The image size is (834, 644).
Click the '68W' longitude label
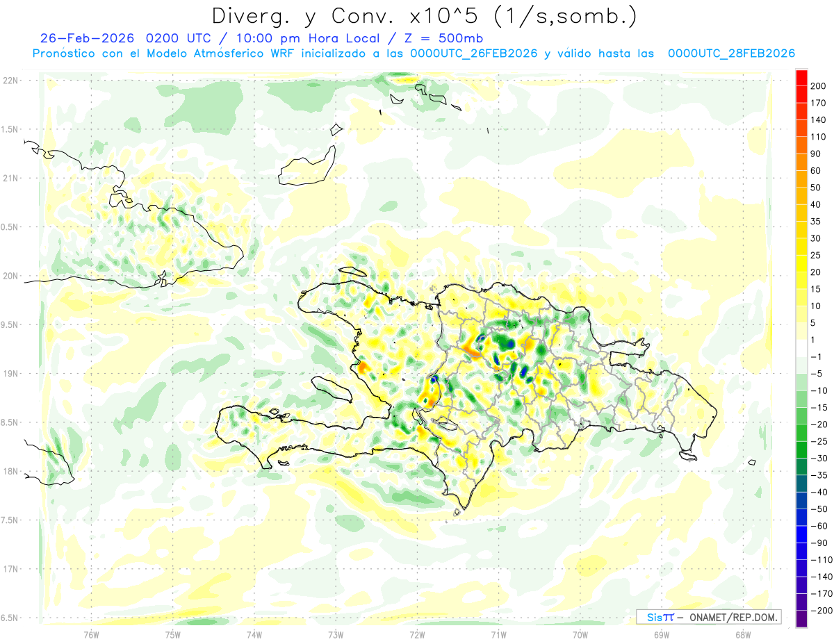pyautogui.click(x=742, y=634)
